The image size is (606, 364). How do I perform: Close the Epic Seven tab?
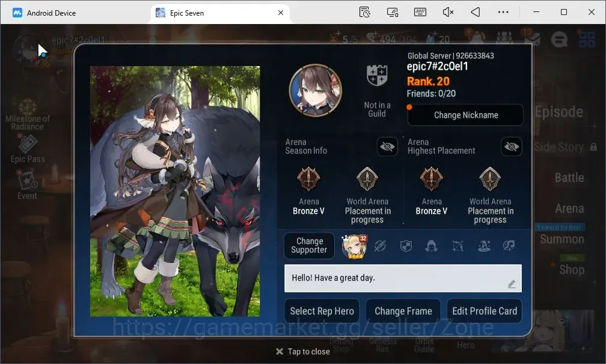coord(281,13)
